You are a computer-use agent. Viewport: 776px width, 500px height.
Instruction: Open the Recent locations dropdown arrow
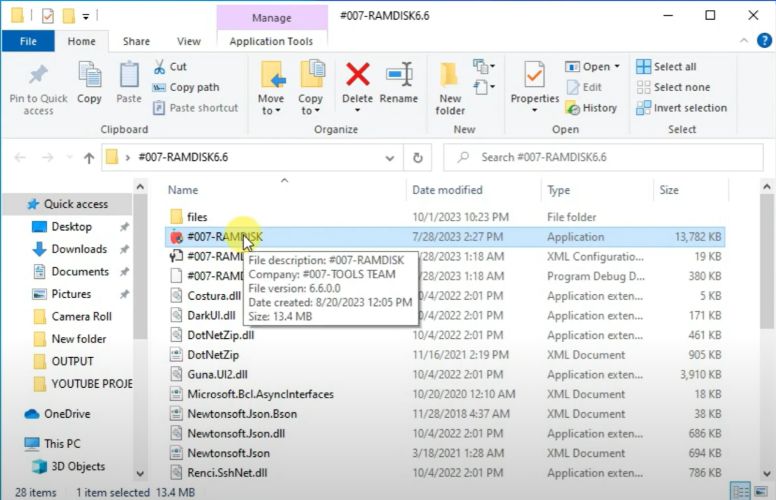pos(70,158)
